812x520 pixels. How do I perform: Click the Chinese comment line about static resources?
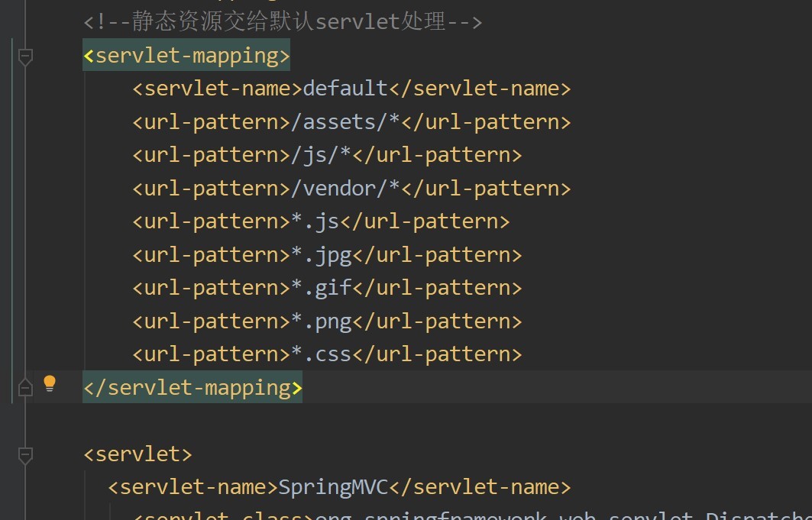click(x=283, y=22)
